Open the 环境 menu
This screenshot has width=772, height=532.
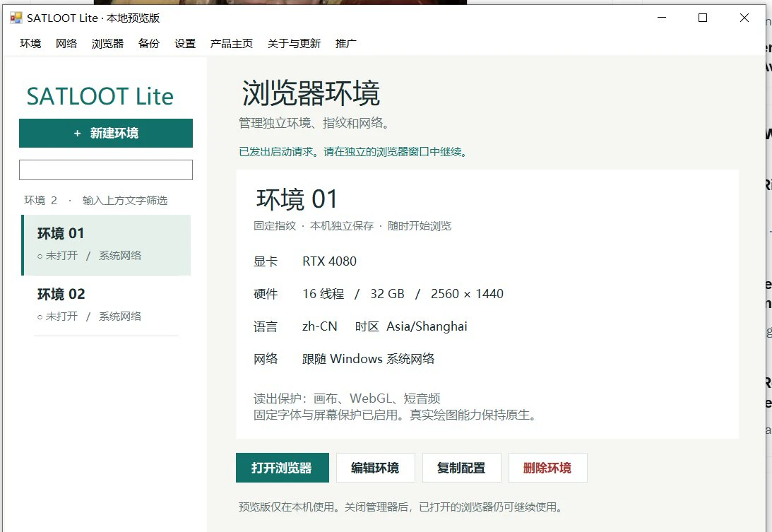30,44
